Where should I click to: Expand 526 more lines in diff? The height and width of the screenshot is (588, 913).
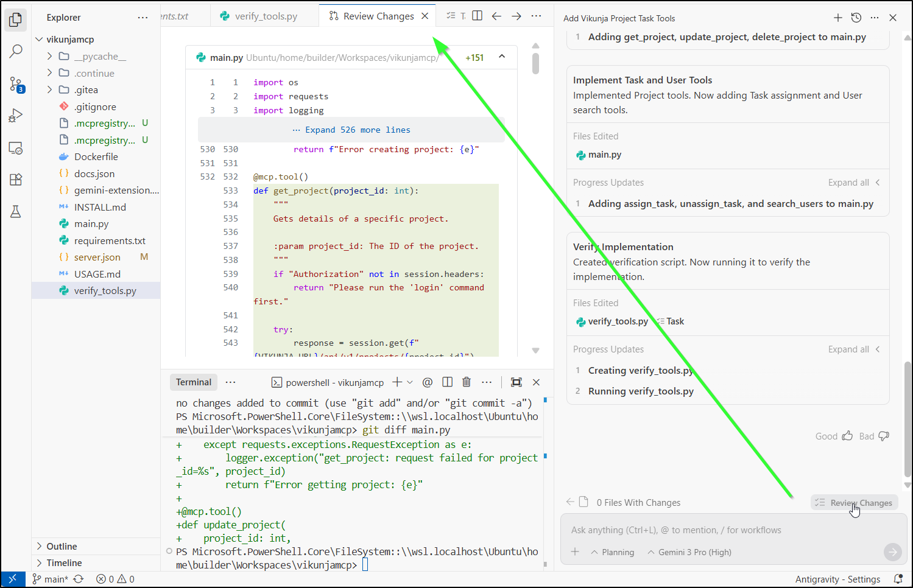pyautogui.click(x=351, y=130)
